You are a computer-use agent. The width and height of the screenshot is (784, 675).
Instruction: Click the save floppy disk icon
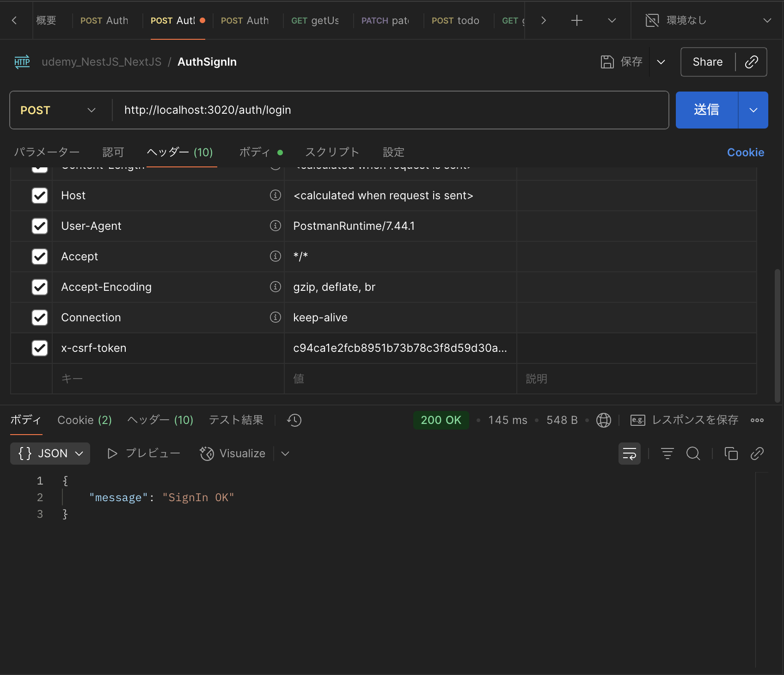pos(607,62)
